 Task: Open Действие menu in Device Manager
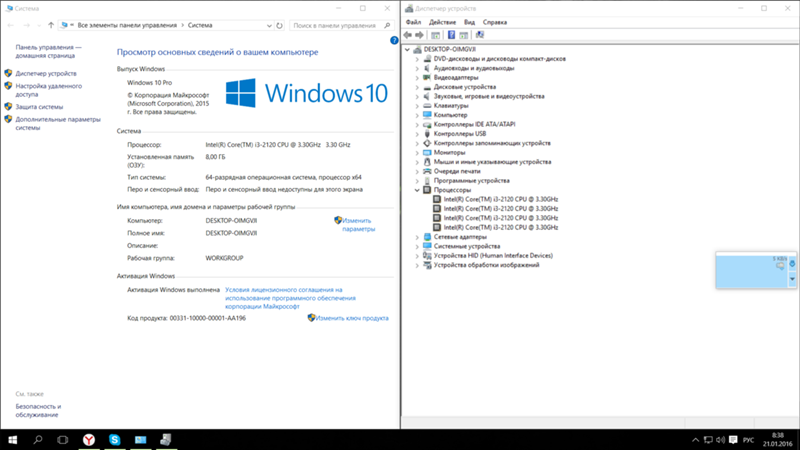tap(442, 22)
